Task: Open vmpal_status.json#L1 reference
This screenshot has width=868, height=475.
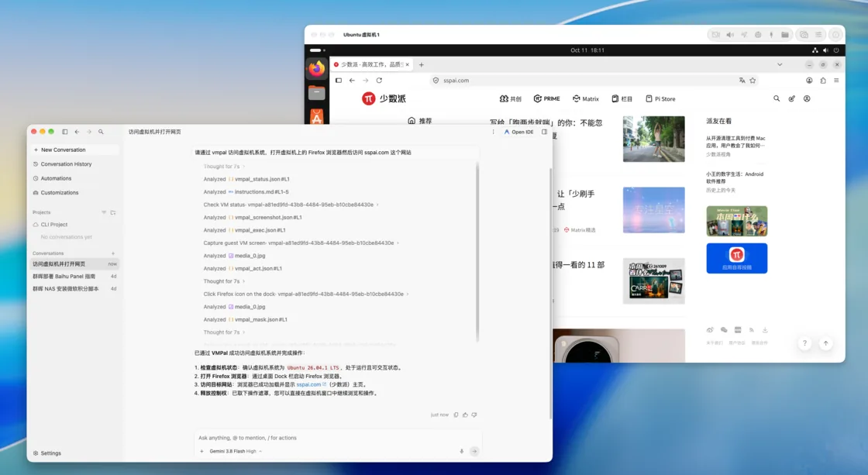Action: click(x=262, y=179)
